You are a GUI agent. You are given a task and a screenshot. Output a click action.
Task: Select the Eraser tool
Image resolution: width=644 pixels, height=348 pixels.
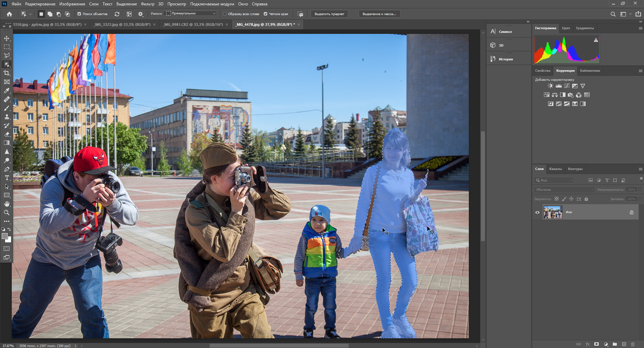(7, 134)
